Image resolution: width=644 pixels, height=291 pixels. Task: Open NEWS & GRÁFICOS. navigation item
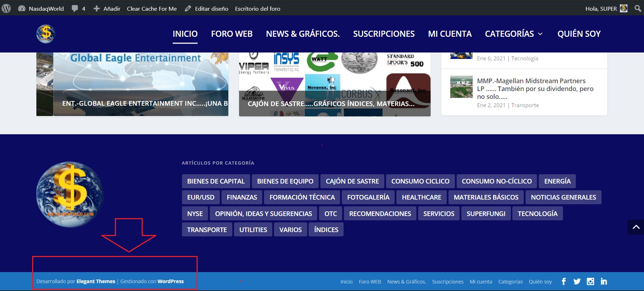tap(303, 34)
